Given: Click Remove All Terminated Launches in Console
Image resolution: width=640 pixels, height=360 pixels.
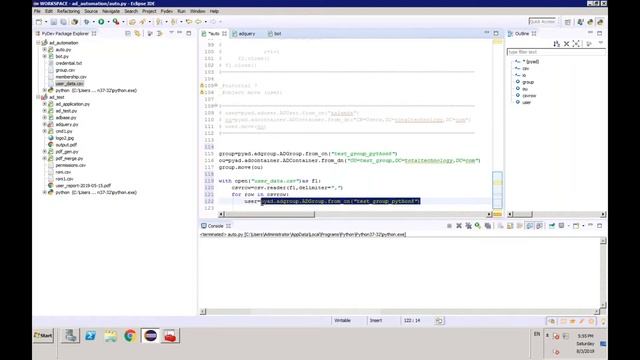Looking at the screenshot, I should coord(468,226).
